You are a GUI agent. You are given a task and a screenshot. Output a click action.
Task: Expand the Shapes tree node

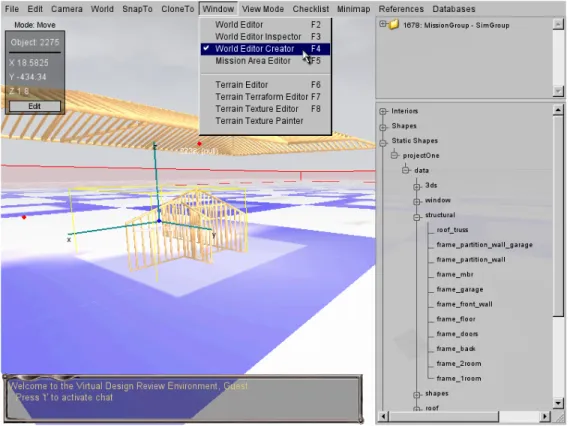(x=383, y=127)
